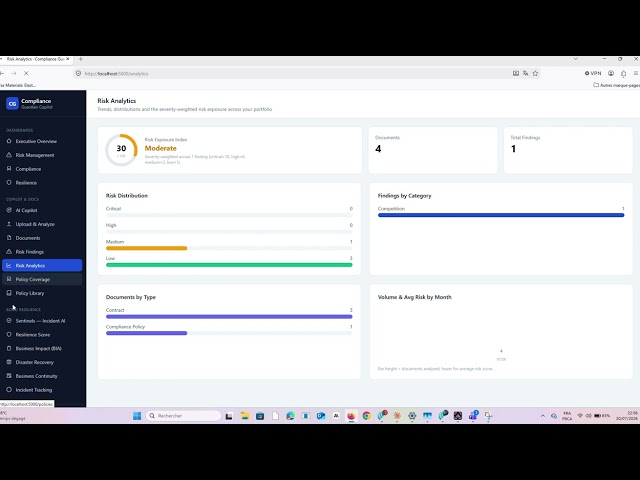640x480 pixels.
Task: Open Windows Start menu
Action: click(137, 416)
